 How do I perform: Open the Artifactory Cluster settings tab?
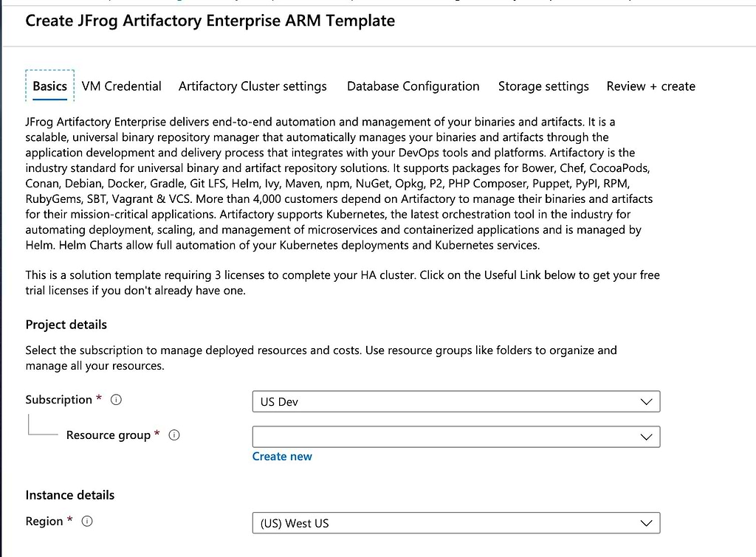[x=252, y=86]
